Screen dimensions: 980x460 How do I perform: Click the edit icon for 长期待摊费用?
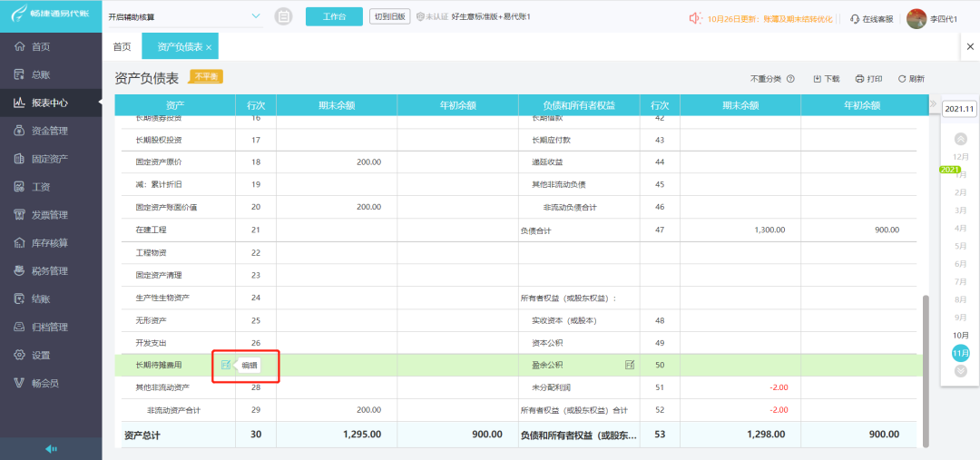226,365
